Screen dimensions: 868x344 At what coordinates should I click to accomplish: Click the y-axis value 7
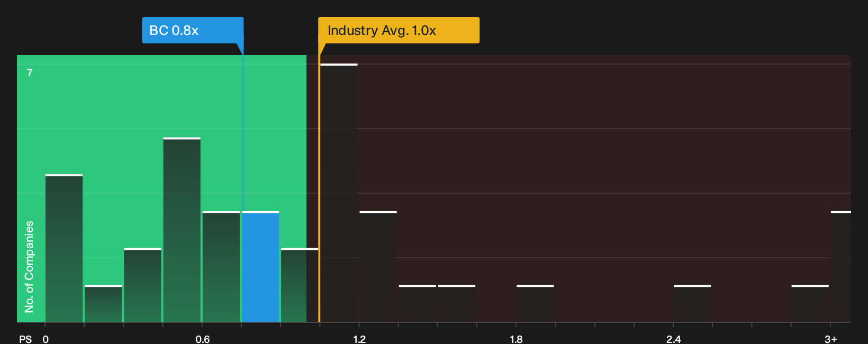[30, 73]
